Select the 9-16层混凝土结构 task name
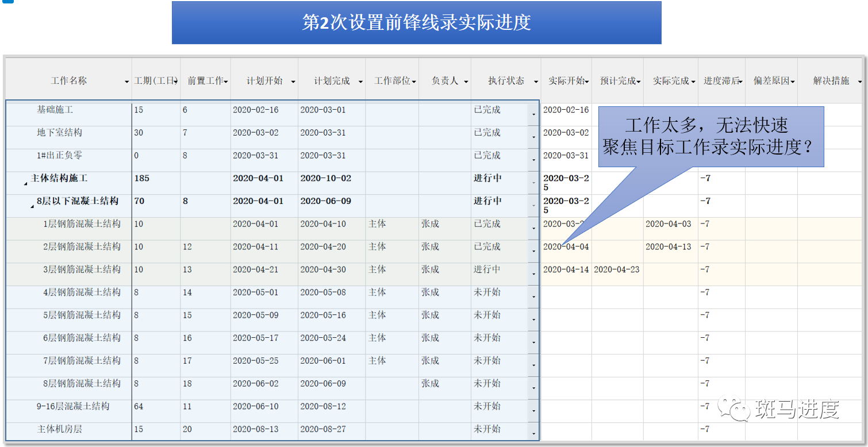The image size is (868, 447). pos(73,406)
